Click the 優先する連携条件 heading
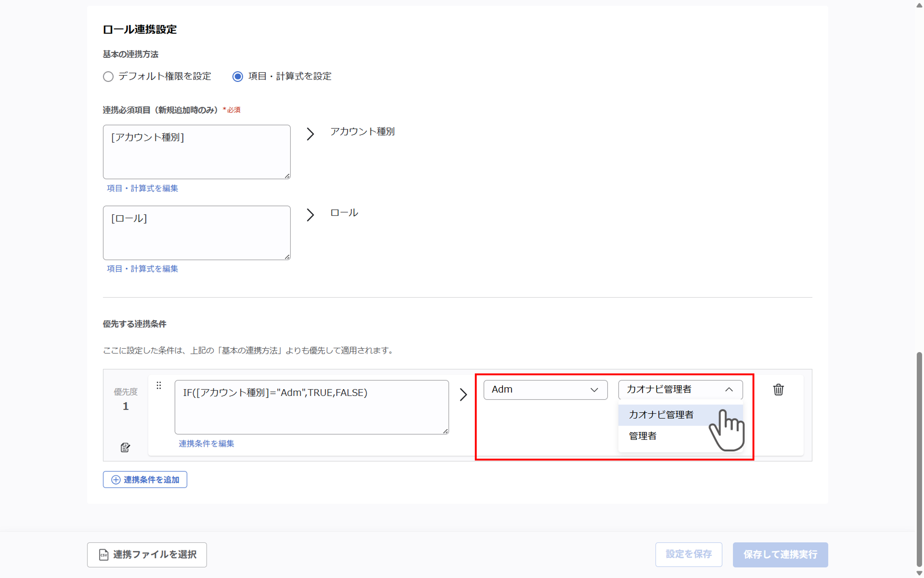The height and width of the screenshot is (578, 924). click(135, 324)
